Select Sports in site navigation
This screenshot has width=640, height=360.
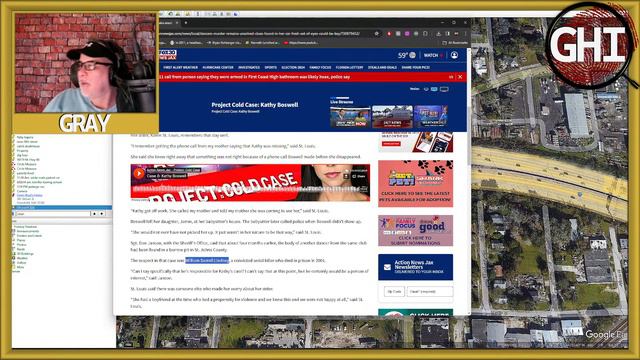point(271,67)
